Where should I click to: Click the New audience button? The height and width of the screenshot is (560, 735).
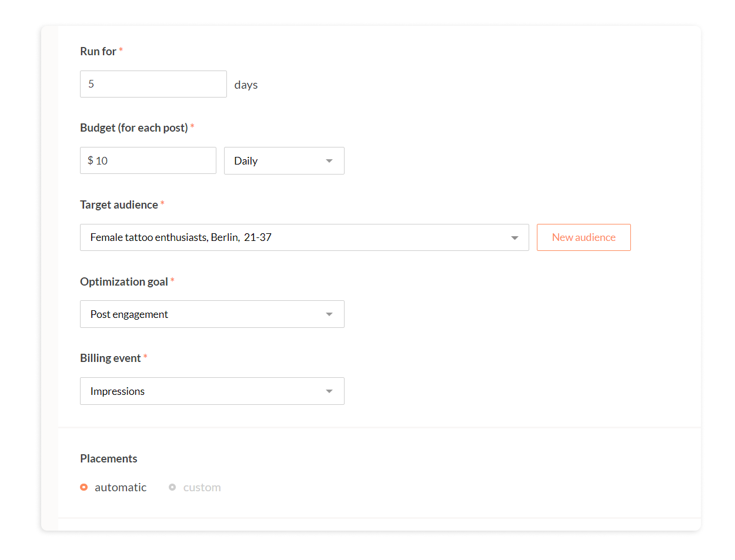583,237
